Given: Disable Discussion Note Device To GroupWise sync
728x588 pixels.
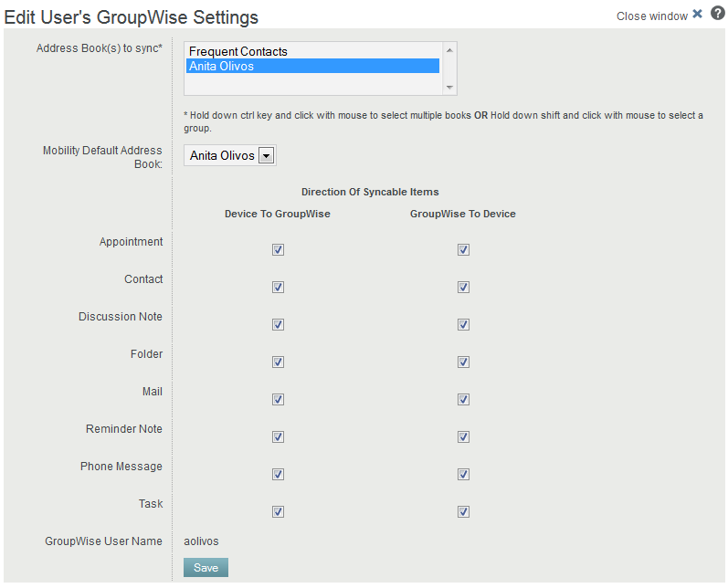Looking at the screenshot, I should point(278,324).
